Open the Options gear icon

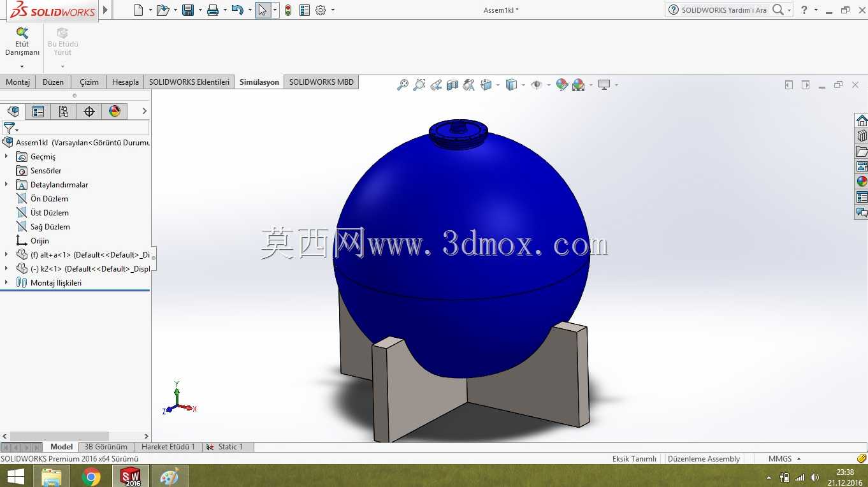(321, 10)
